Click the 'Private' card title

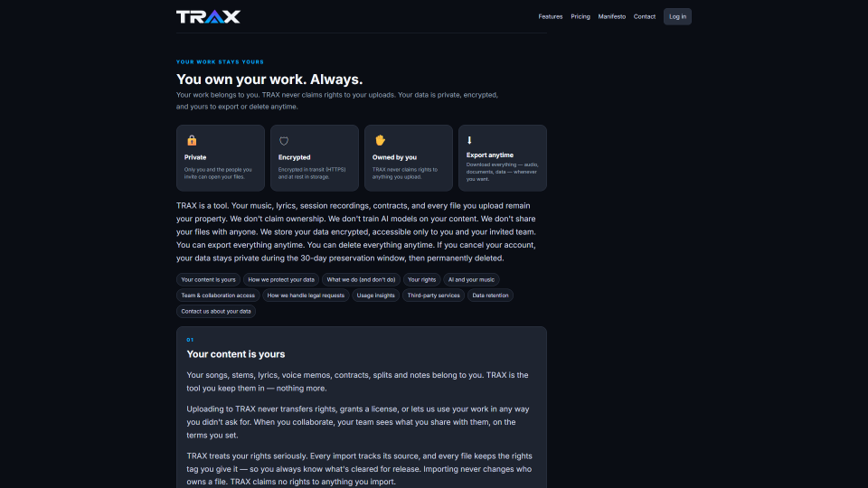tap(195, 157)
